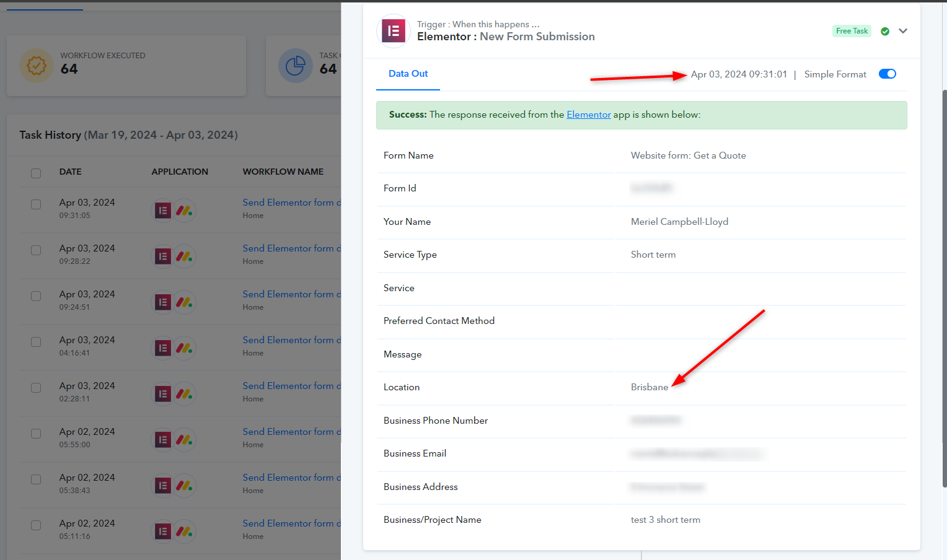Click the Elementor trigger app icon in panel header

pos(394,31)
